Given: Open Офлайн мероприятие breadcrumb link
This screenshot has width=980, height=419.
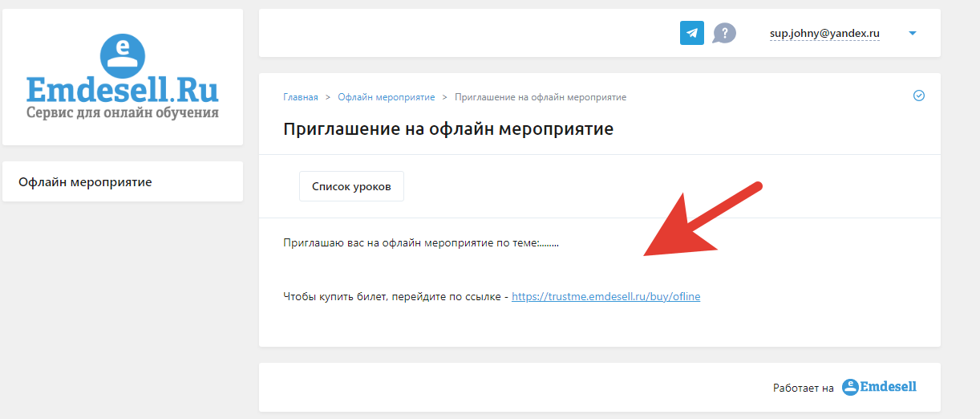Looking at the screenshot, I should (387, 97).
